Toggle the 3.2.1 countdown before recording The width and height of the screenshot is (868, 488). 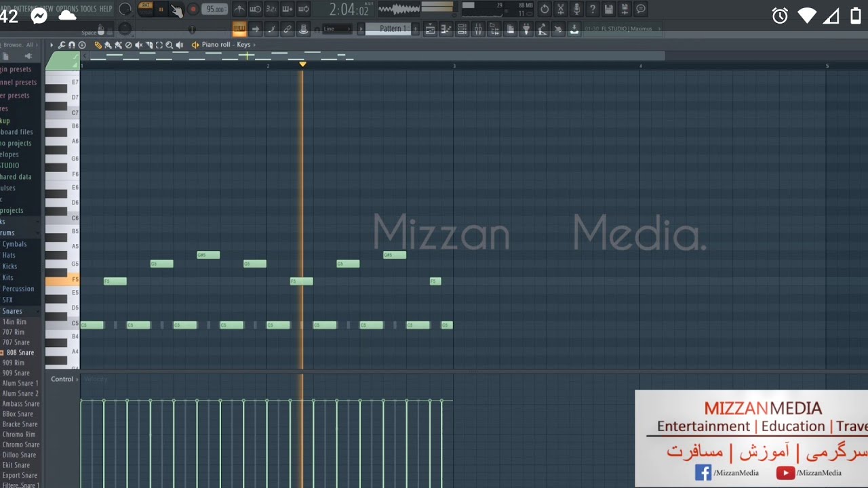[x=271, y=9]
